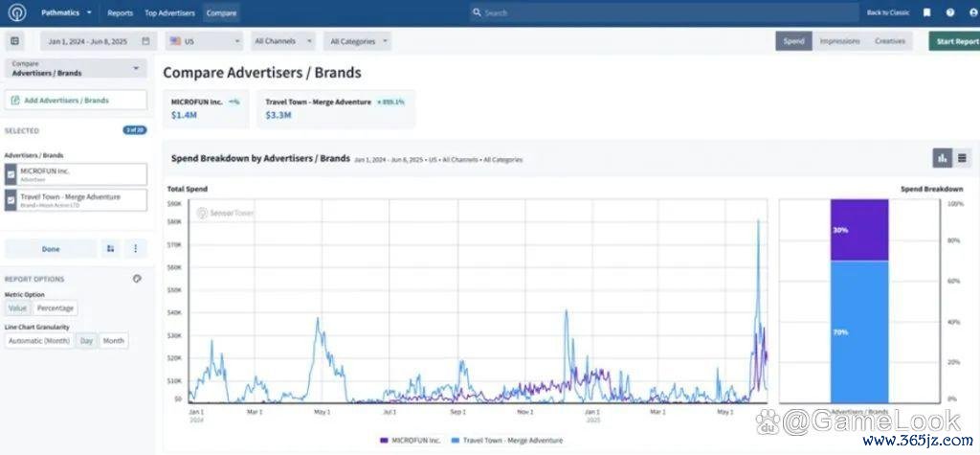Expand Compare Advertisers / Brands dropdown
The image size is (980, 455).
pos(77,68)
